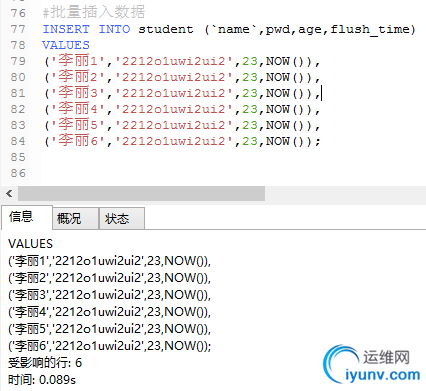This screenshot has height=391, width=426.
Task: Click the INTO keyword on line 77
Action: (114, 29)
